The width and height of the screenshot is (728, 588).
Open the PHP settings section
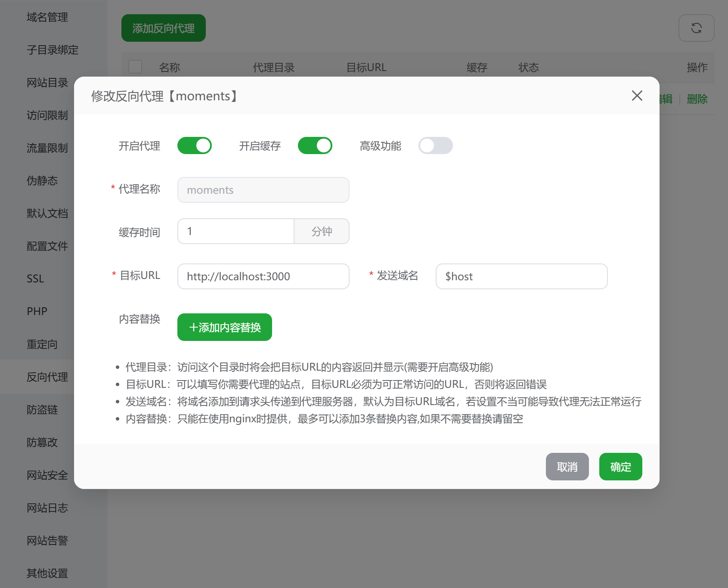click(x=37, y=311)
